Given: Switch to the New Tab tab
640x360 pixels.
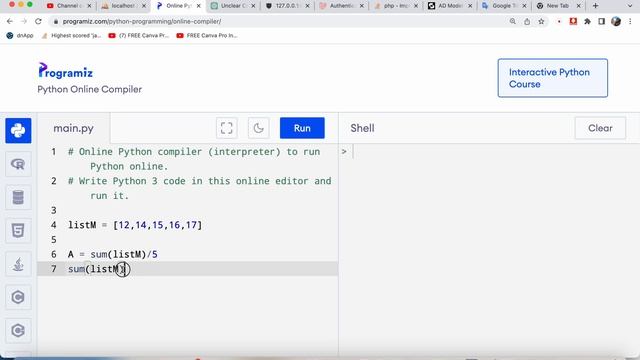Looking at the screenshot, I should tap(558, 6).
